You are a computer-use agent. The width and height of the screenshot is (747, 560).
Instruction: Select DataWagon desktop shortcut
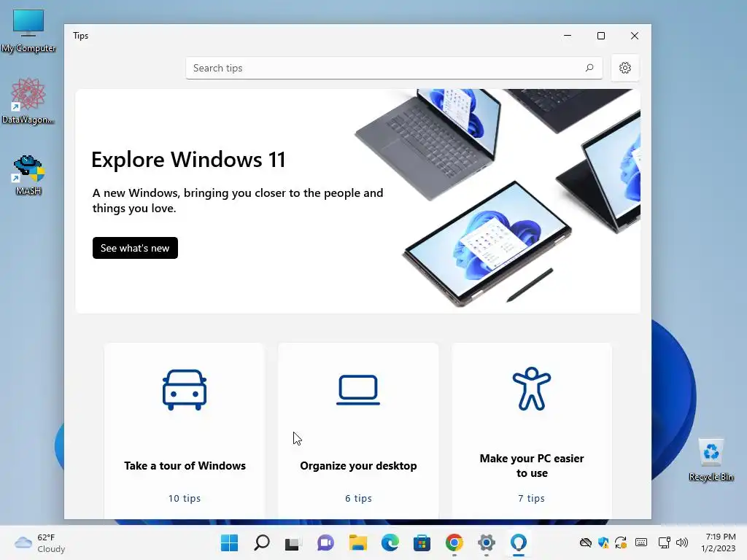28,101
